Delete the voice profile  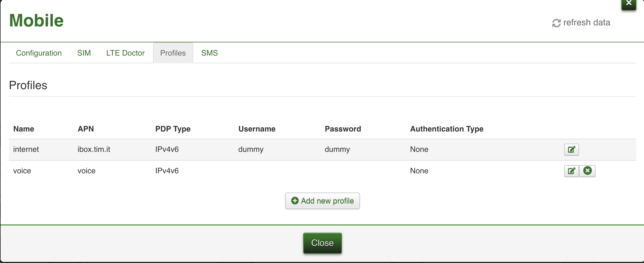point(587,171)
